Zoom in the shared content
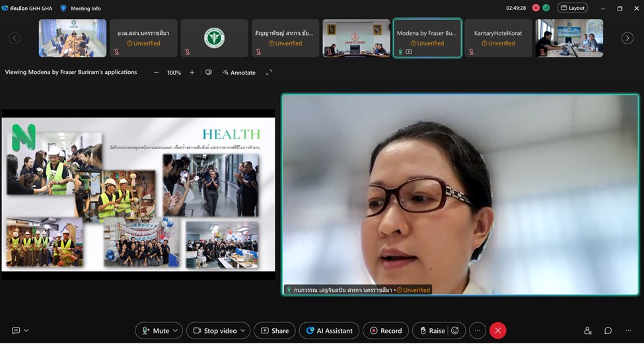The height and width of the screenshot is (344, 644). [192, 73]
